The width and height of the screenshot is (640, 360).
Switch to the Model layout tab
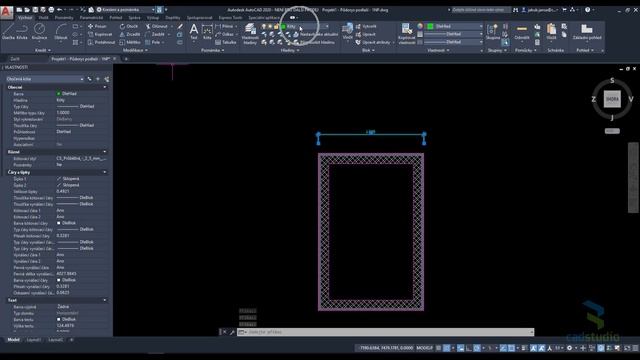click(13, 340)
